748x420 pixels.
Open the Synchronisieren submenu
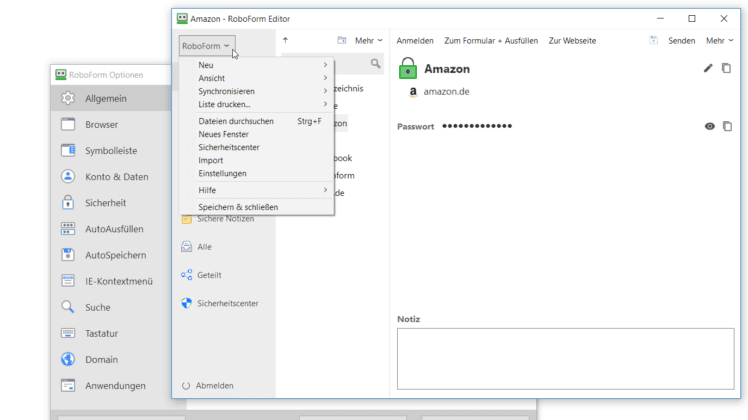coord(257,91)
